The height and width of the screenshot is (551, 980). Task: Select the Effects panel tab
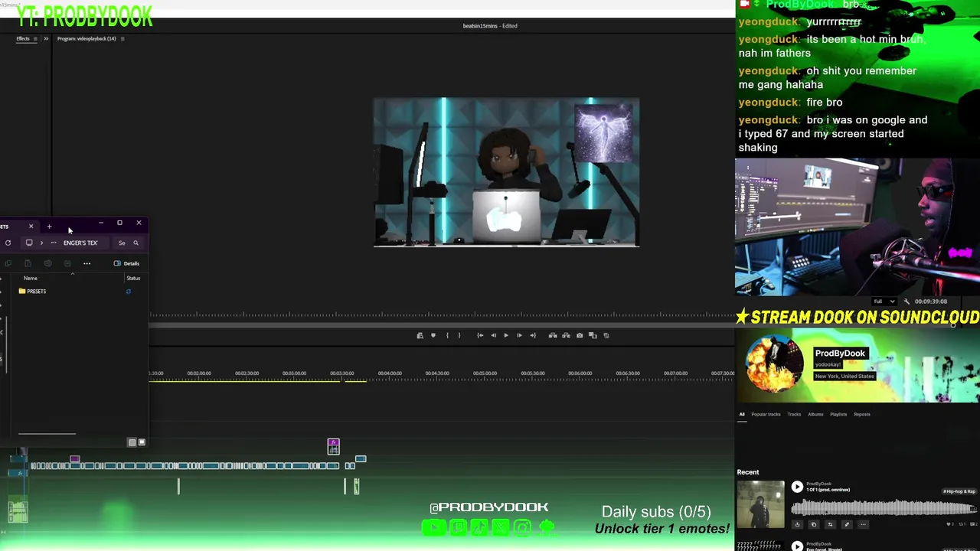click(23, 38)
